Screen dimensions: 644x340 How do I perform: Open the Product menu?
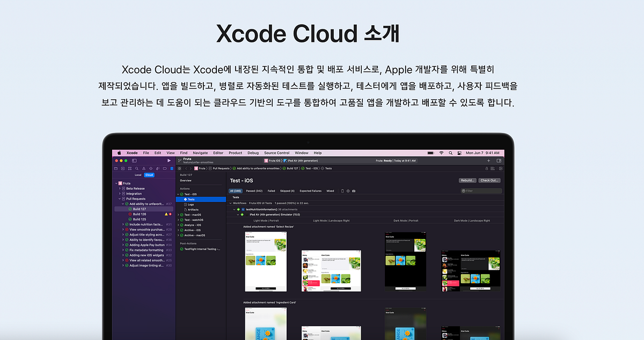pyautogui.click(x=236, y=153)
